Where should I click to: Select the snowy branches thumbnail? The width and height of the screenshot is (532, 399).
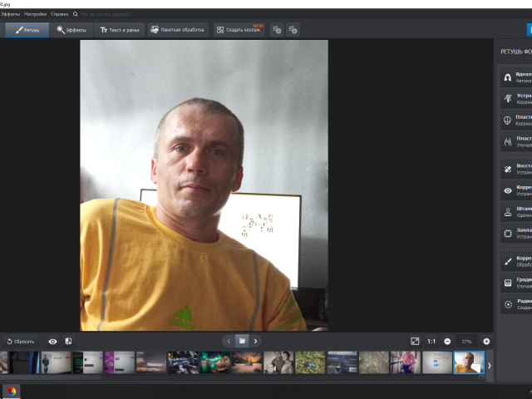click(183, 362)
